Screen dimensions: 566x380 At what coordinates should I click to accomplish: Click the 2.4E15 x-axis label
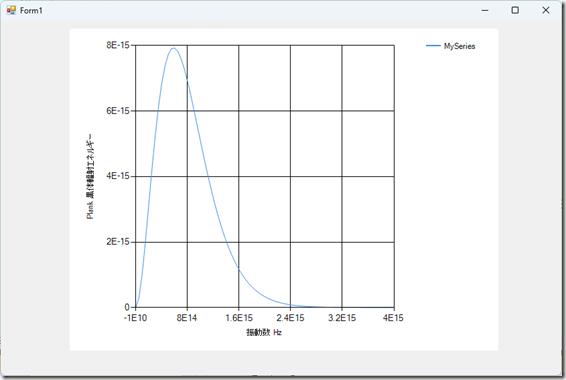click(290, 318)
